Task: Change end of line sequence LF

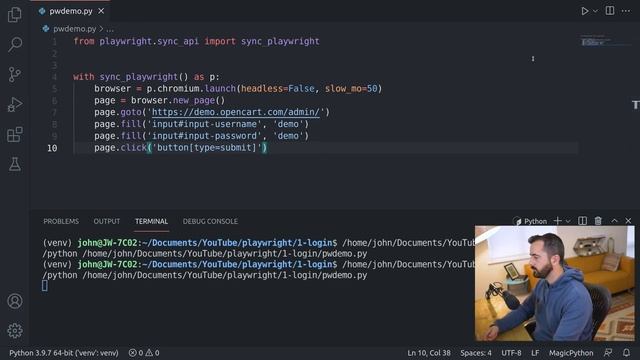Action: (535, 353)
